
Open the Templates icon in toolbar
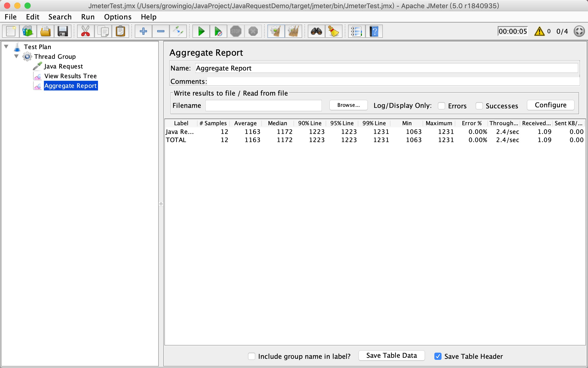[28, 31]
